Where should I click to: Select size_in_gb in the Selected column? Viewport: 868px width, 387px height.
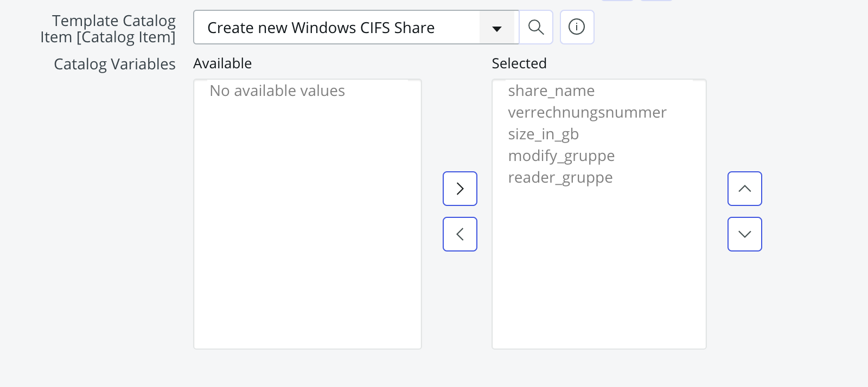pos(543,134)
